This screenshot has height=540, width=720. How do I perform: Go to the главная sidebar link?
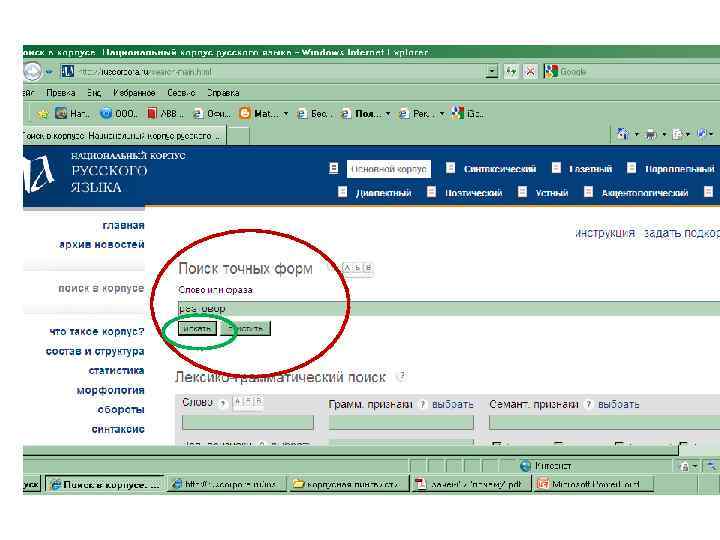pyautogui.click(x=123, y=225)
